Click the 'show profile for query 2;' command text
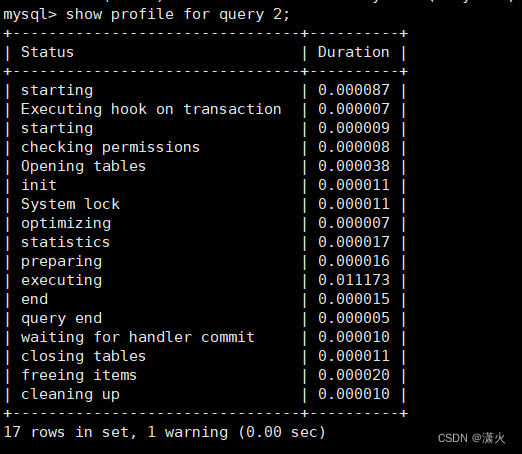522x454 pixels. (x=178, y=15)
